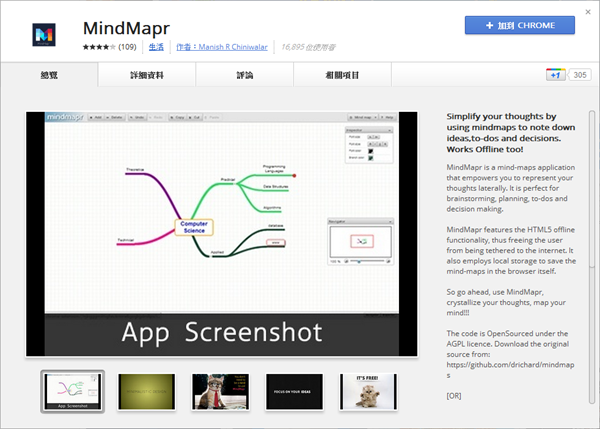Click the MindMapr app logo icon
Screen dimensions: 600x429
pos(44,34)
